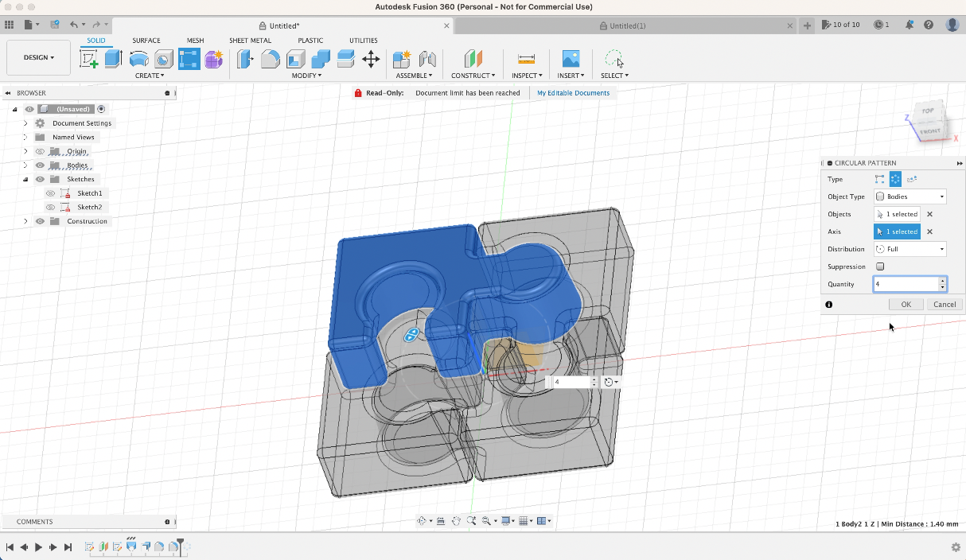Viewport: 966px width, 560px height.
Task: Open the Object Type Bodies dropdown
Action: [910, 196]
